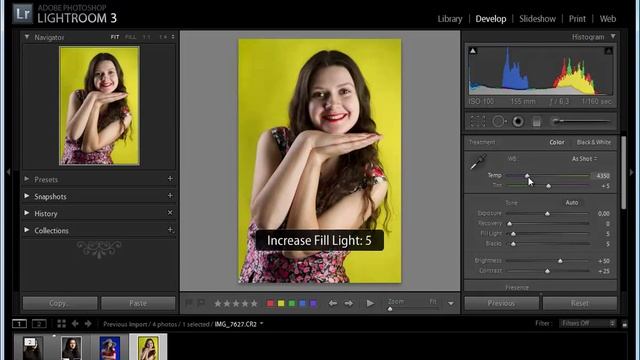640x360 pixels.
Task: Click the Copy settings button
Action: click(60, 303)
